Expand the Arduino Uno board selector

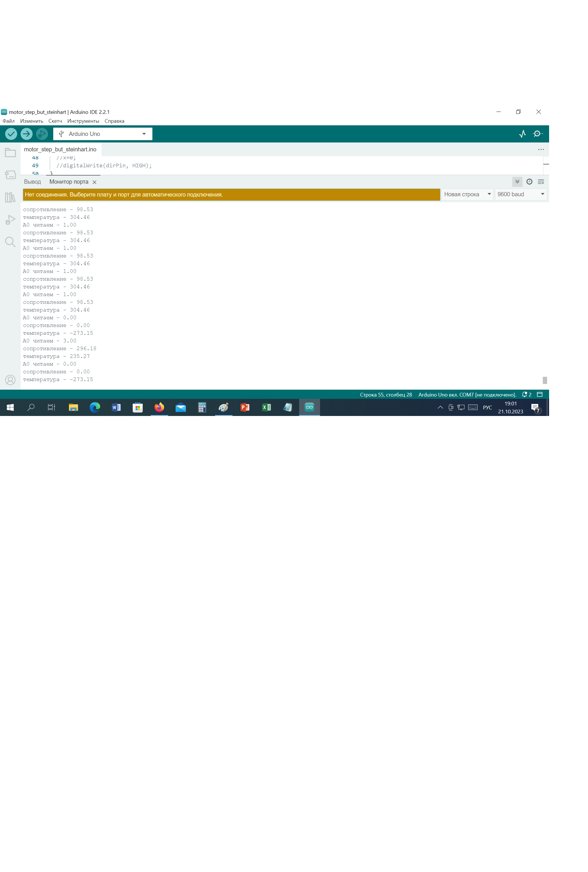click(103, 134)
